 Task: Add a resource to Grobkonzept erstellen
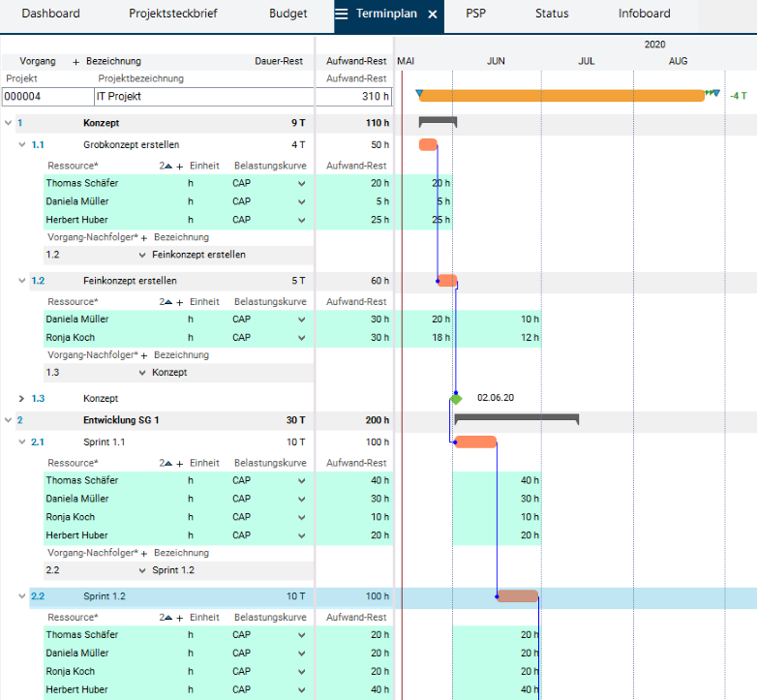click(179, 166)
